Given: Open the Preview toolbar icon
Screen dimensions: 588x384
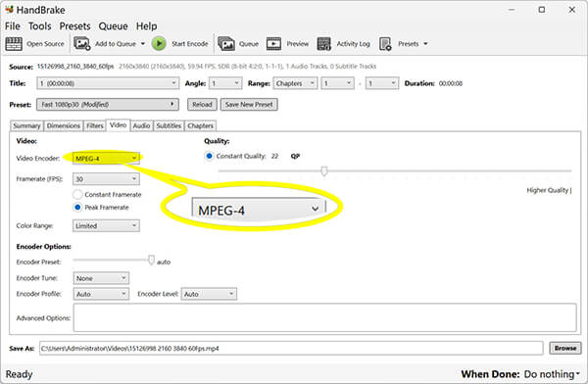Looking at the screenshot, I should click(x=273, y=44).
